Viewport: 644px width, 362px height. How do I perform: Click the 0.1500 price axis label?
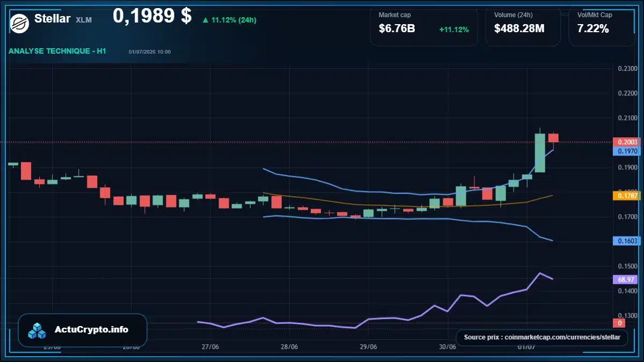(x=627, y=266)
